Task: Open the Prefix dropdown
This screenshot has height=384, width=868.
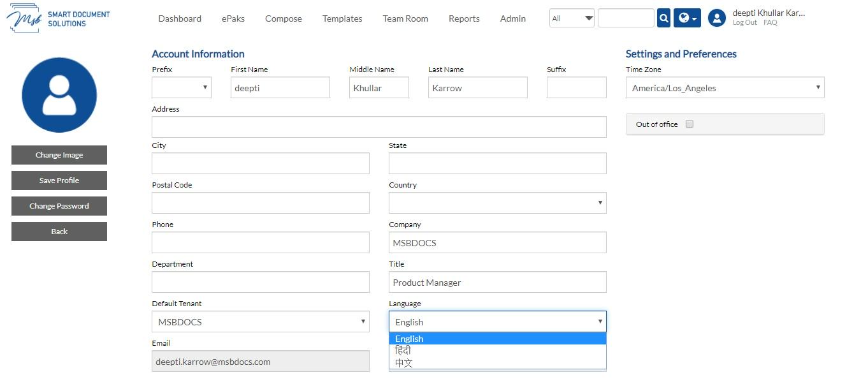Action: point(182,87)
